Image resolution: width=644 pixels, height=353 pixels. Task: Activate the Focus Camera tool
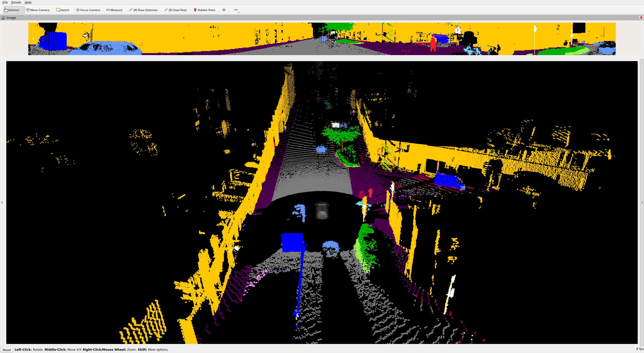pos(88,10)
